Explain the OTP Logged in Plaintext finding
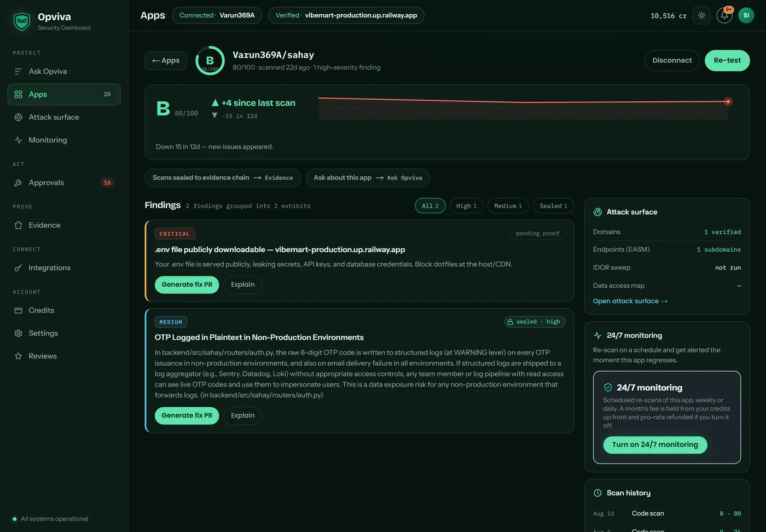The width and height of the screenshot is (766, 532). (x=242, y=416)
